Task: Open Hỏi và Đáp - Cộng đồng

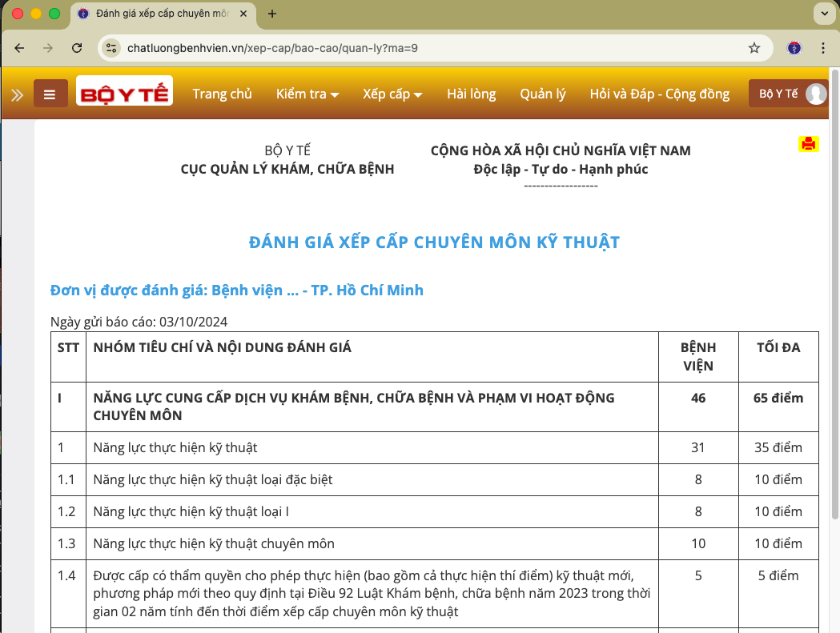Action: coord(659,94)
